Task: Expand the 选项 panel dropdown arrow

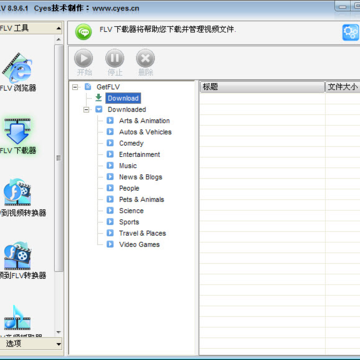Action: [x=59, y=344]
